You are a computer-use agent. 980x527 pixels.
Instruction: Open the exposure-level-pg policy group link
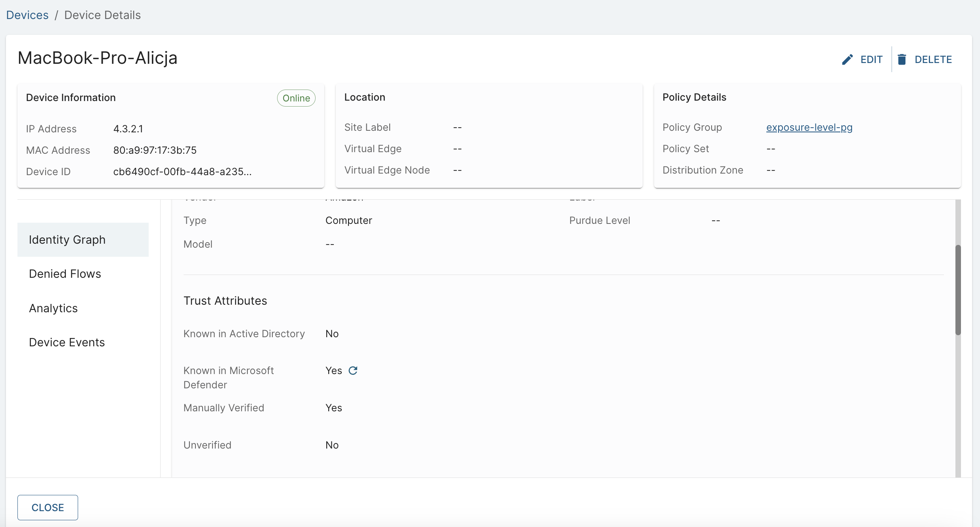[x=809, y=127]
